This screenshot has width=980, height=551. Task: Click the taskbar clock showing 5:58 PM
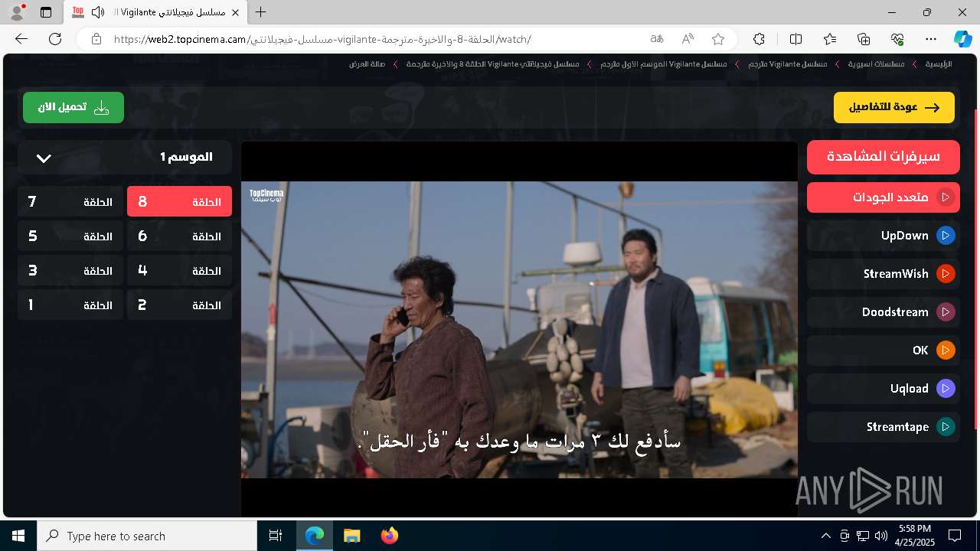915,536
